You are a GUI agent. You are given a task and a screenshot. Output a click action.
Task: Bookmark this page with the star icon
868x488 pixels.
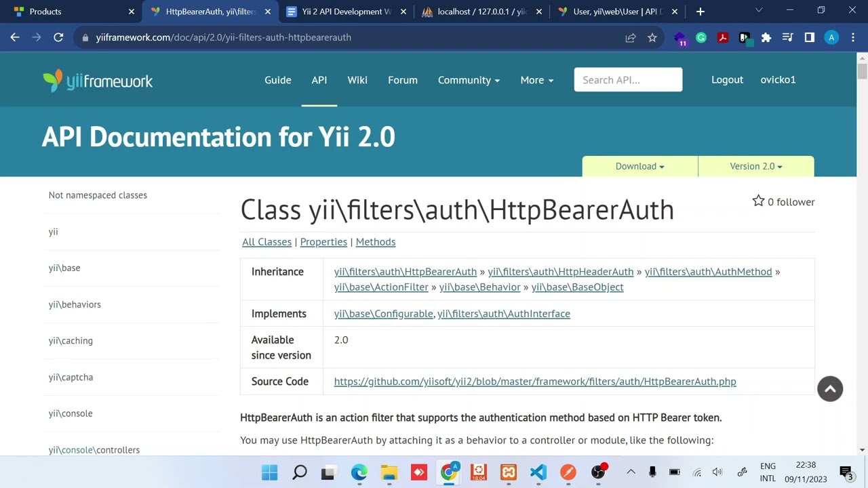click(x=652, y=38)
